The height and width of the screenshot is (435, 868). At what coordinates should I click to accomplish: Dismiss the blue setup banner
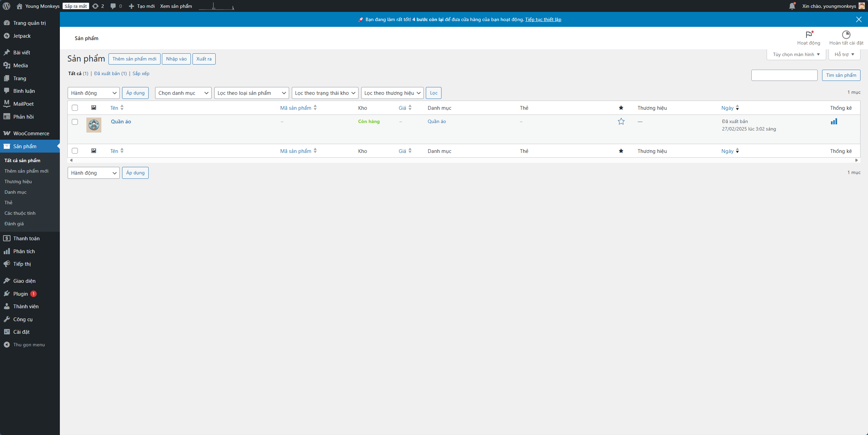(858, 19)
